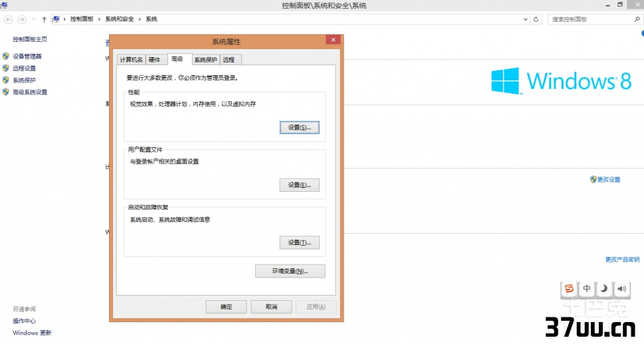Image resolution: width=644 pixels, height=344 pixels.
Task: Minimize the control panel window
Action: [607, 5]
